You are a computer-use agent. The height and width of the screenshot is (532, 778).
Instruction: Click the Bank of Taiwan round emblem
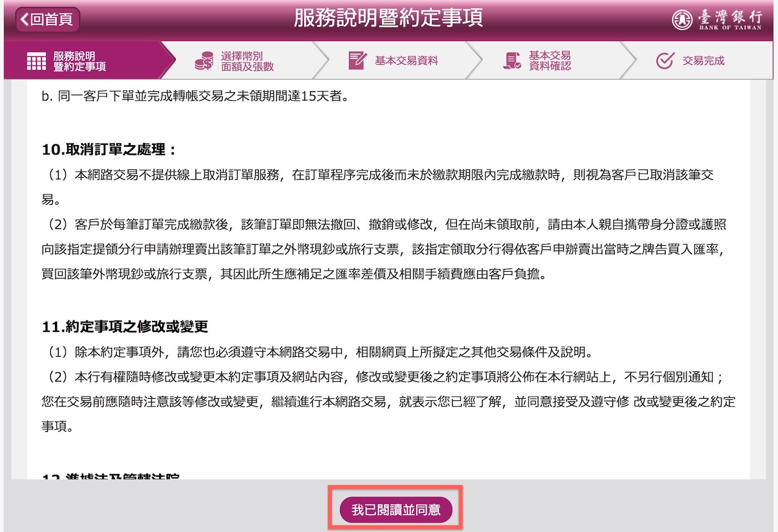[682, 20]
